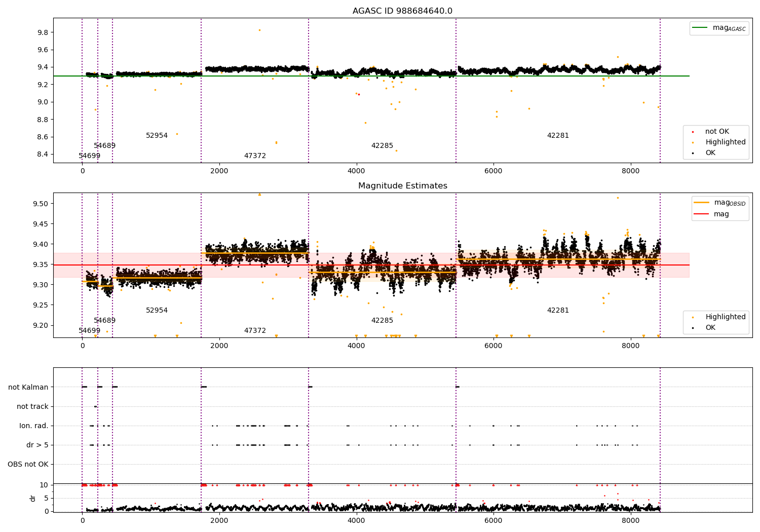The image size is (760, 532).
Task: Click obsid label 52954 in Magnitude Estimates plot
Action: click(157, 311)
